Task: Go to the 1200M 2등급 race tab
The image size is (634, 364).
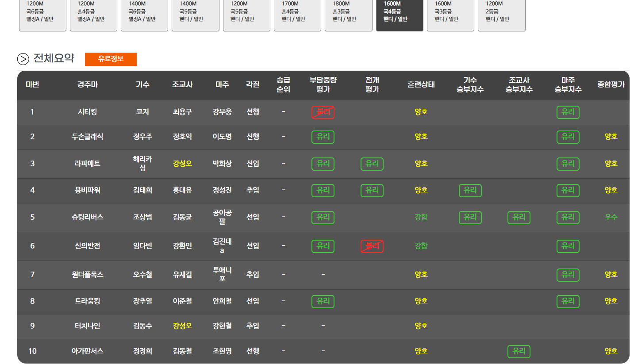Action: tap(501, 13)
